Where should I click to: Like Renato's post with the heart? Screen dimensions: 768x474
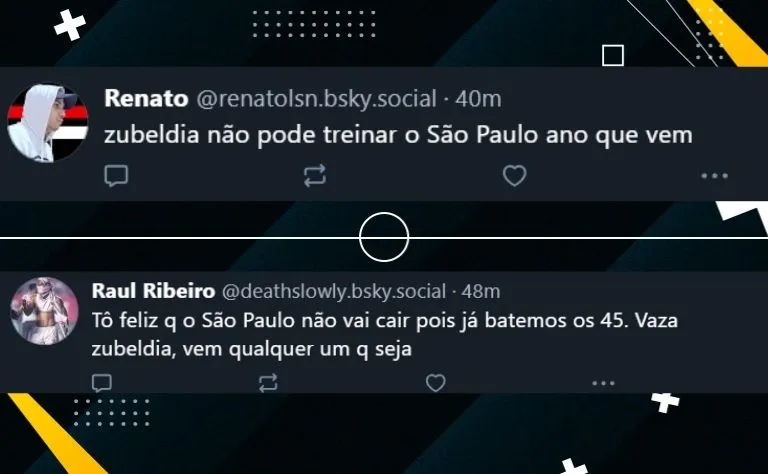(x=514, y=175)
